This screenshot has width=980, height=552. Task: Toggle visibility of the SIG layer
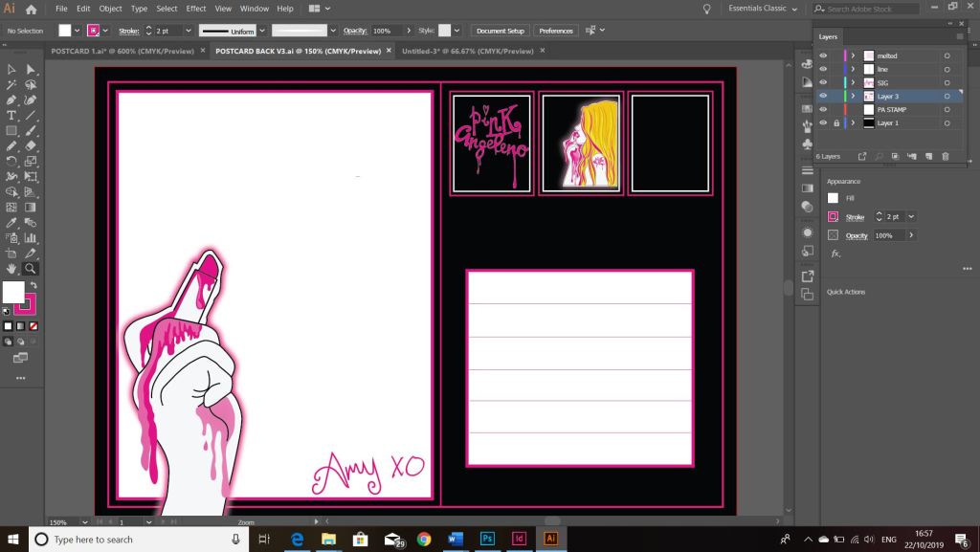[823, 83]
